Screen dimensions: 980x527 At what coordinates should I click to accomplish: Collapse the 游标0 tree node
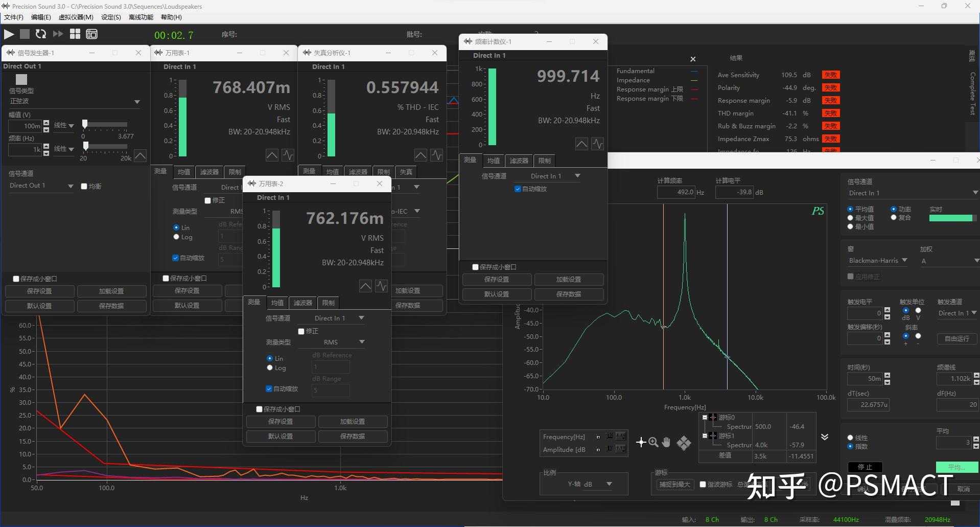tap(705, 418)
